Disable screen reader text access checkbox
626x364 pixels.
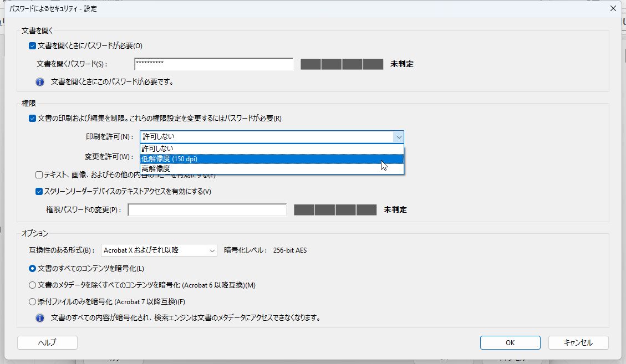tap(38, 192)
